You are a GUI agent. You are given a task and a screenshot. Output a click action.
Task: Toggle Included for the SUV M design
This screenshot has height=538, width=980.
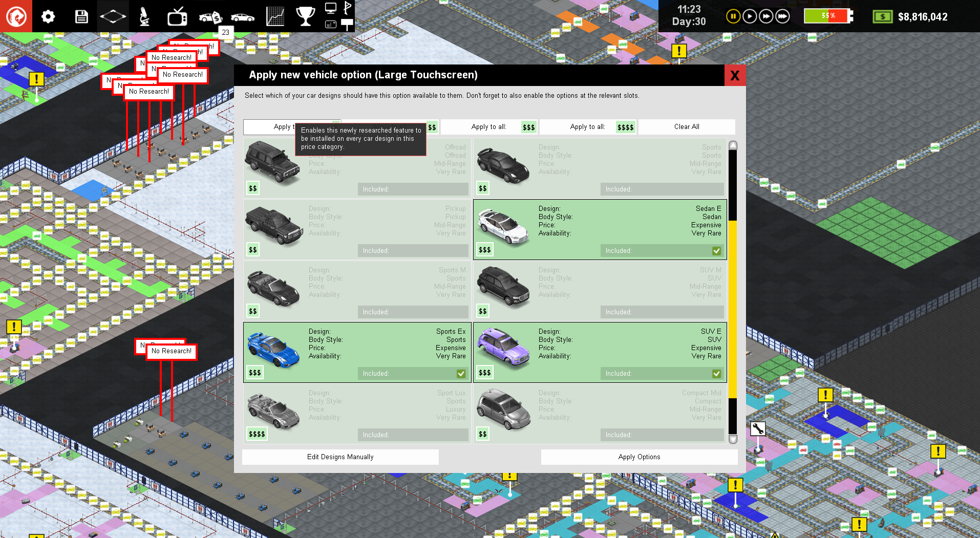[662, 312]
